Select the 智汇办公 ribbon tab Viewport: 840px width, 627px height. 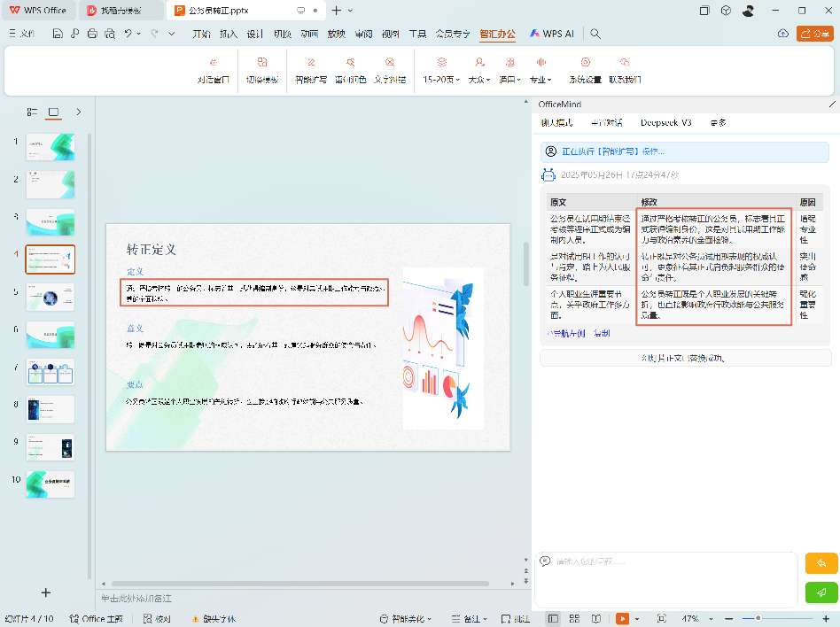(498, 34)
